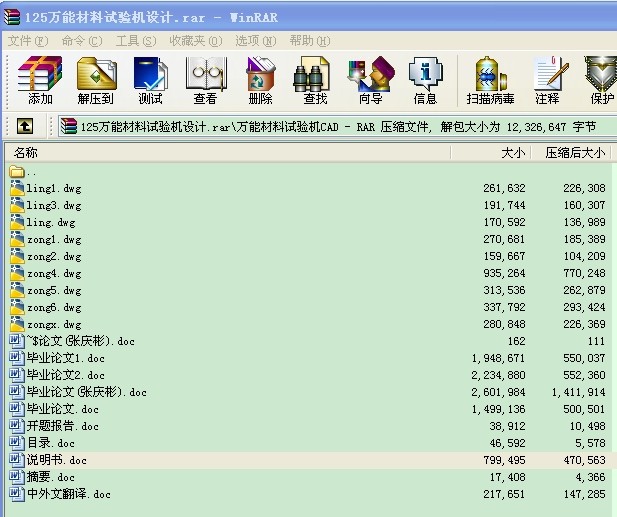Click the Test (测试) archive icon
Screen dimensions: 617x517
pos(150,79)
